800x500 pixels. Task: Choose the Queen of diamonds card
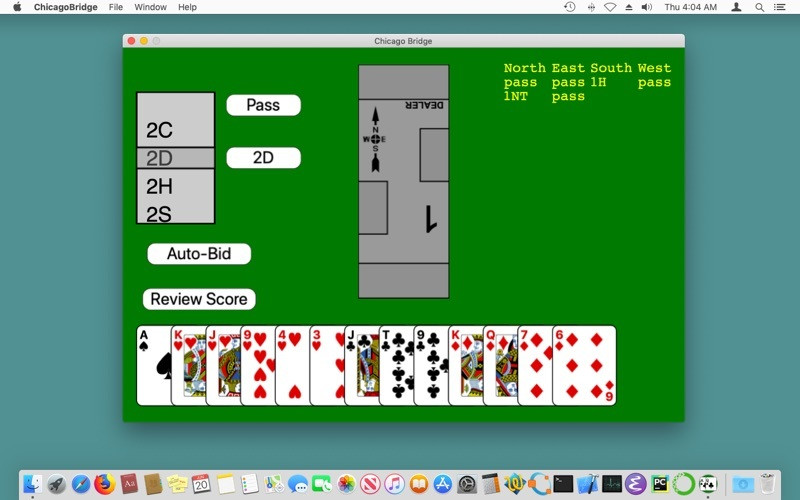[x=501, y=365]
